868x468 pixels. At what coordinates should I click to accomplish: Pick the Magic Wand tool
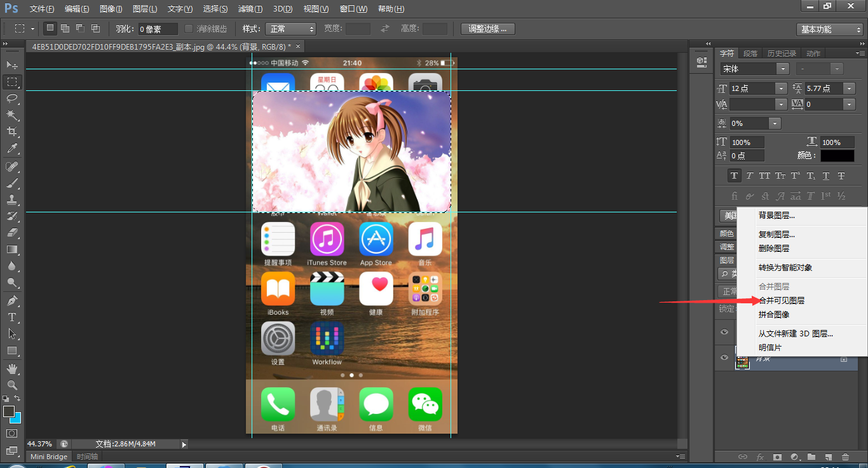pos(11,114)
